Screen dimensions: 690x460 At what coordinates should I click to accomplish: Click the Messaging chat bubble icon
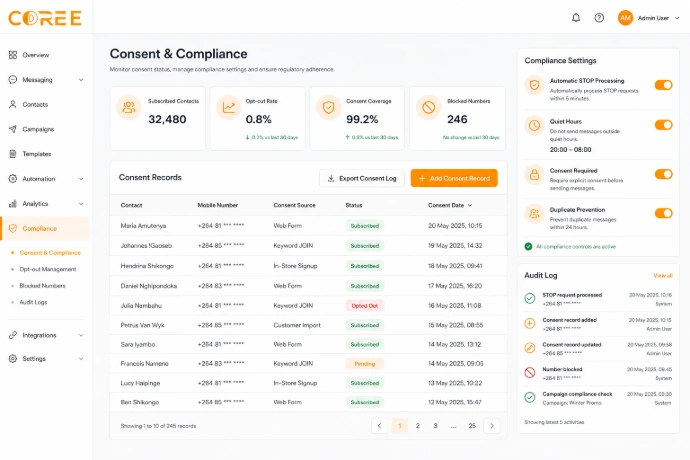tap(13, 80)
